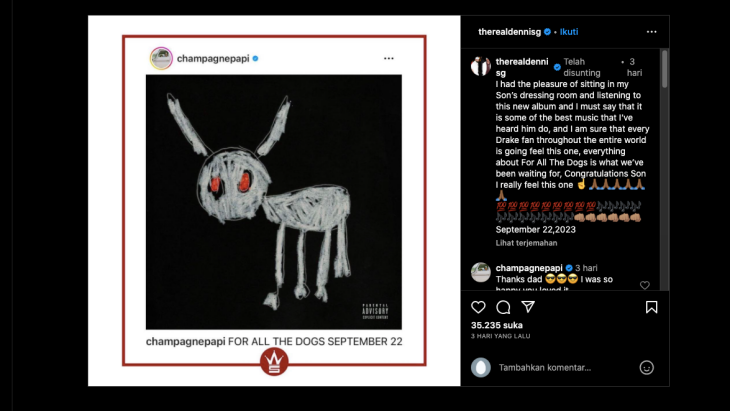Click the WorldStar logo below the album image
Image resolution: width=730 pixels, height=411 pixels.
click(x=274, y=361)
